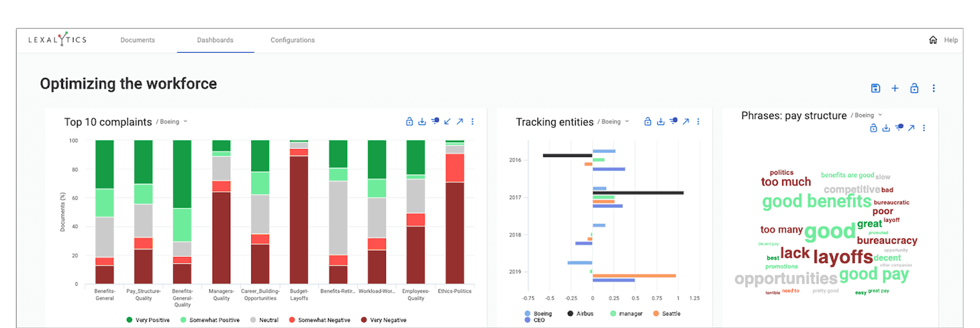Screen dimensions: 980x328
Task: Open more options for Phrases pay structure widget
Action: click(924, 128)
